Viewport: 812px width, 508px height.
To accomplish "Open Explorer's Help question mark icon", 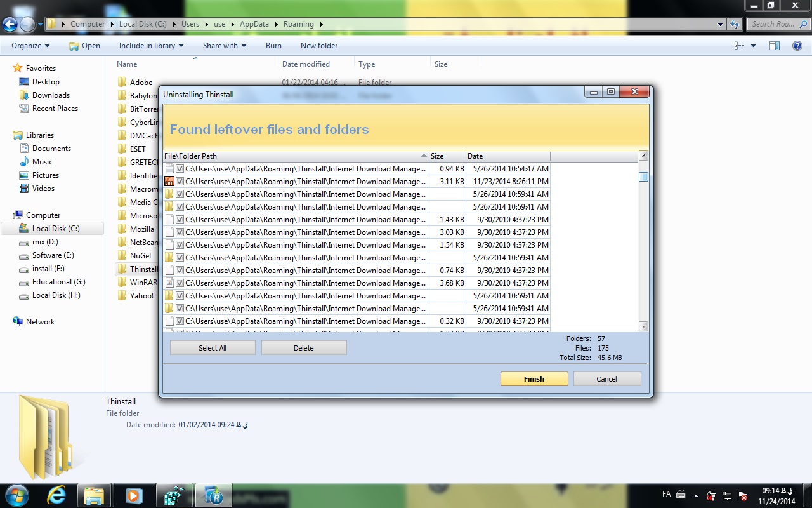I will 797,46.
